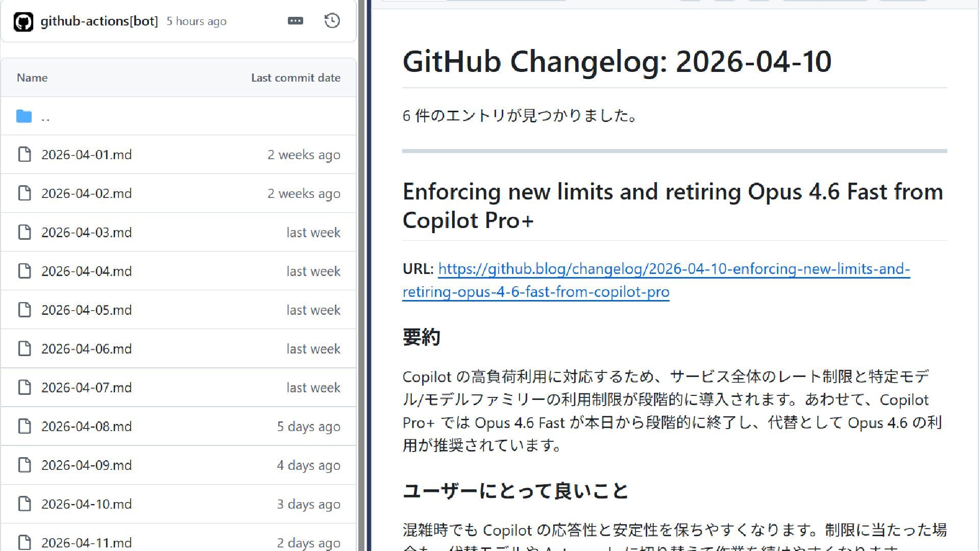Click the Name column header

click(32, 78)
